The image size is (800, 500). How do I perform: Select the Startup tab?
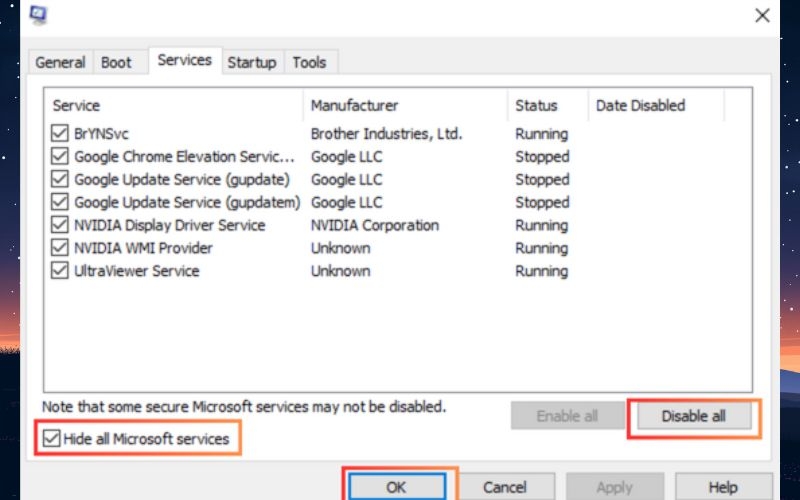click(x=252, y=62)
